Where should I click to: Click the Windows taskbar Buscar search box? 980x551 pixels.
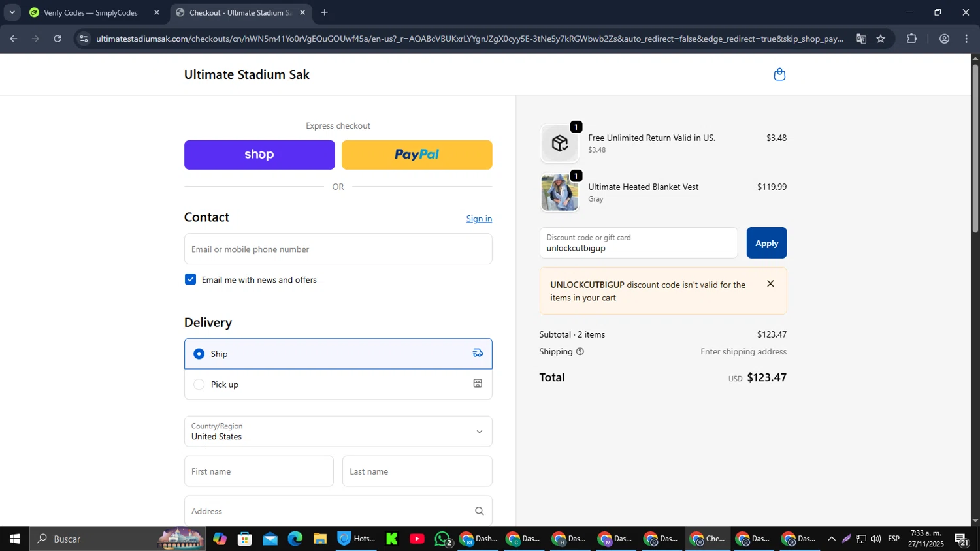[118, 539]
